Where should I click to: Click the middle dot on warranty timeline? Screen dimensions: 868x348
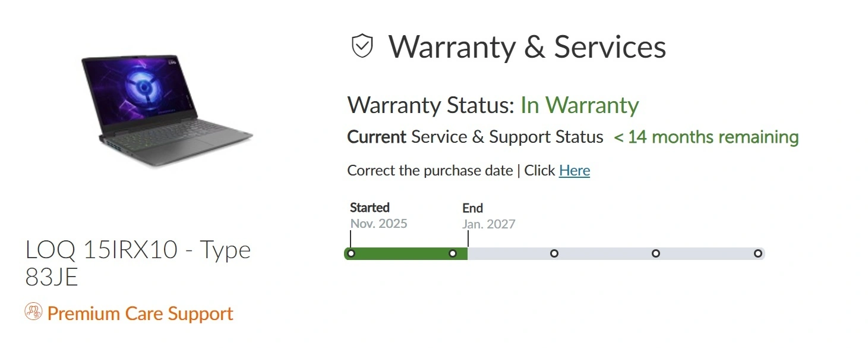coord(554,253)
